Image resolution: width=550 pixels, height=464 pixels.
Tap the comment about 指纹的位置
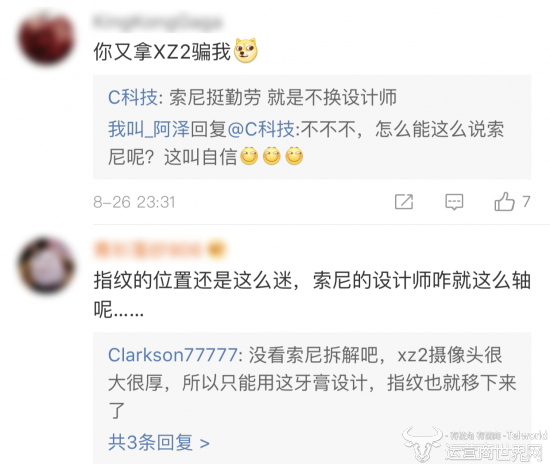312,295
